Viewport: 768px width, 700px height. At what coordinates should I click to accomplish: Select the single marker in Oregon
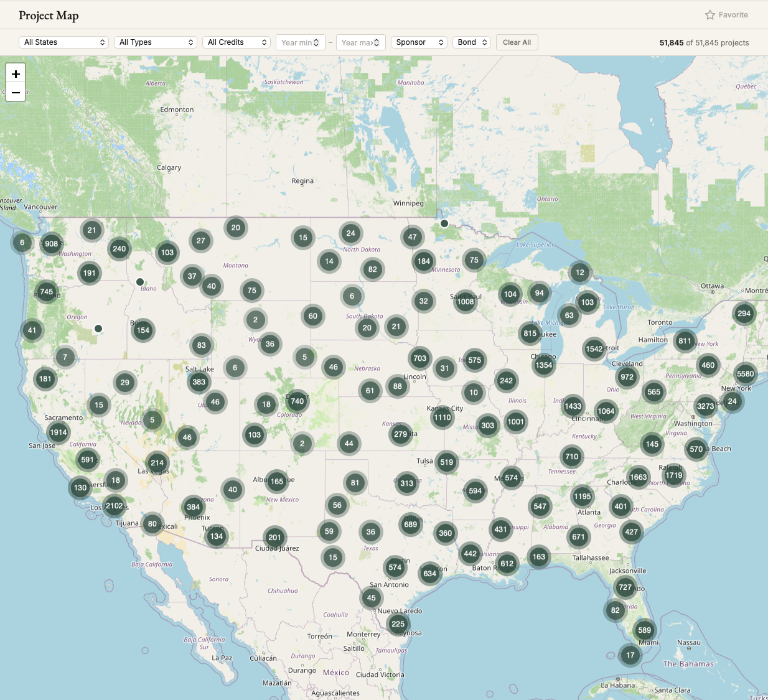[98, 329]
